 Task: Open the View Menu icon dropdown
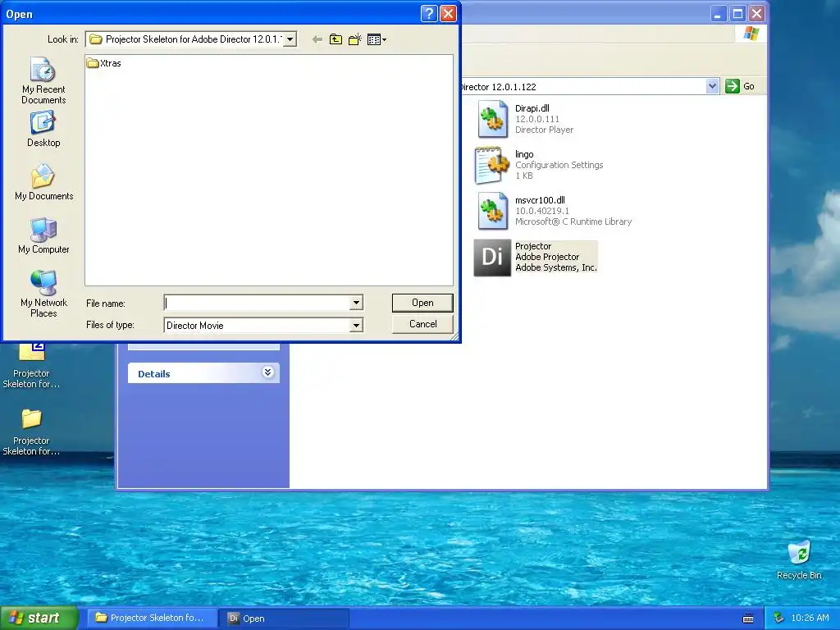tap(377, 39)
